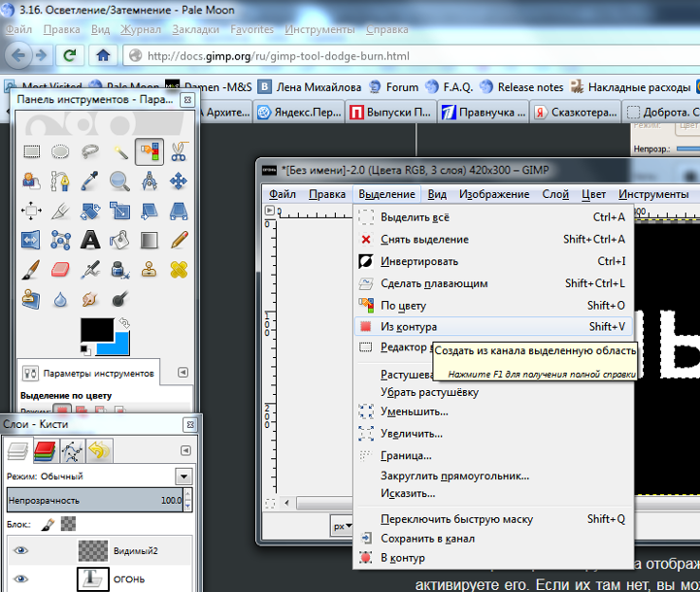This screenshot has height=592, width=700.
Task: Select the Heal tool
Action: pos(179,270)
